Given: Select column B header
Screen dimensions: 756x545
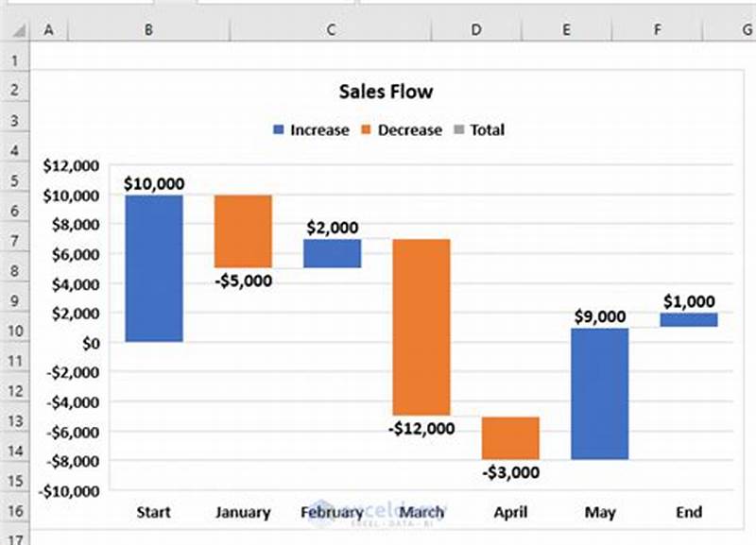Looking at the screenshot, I should click(x=147, y=29).
